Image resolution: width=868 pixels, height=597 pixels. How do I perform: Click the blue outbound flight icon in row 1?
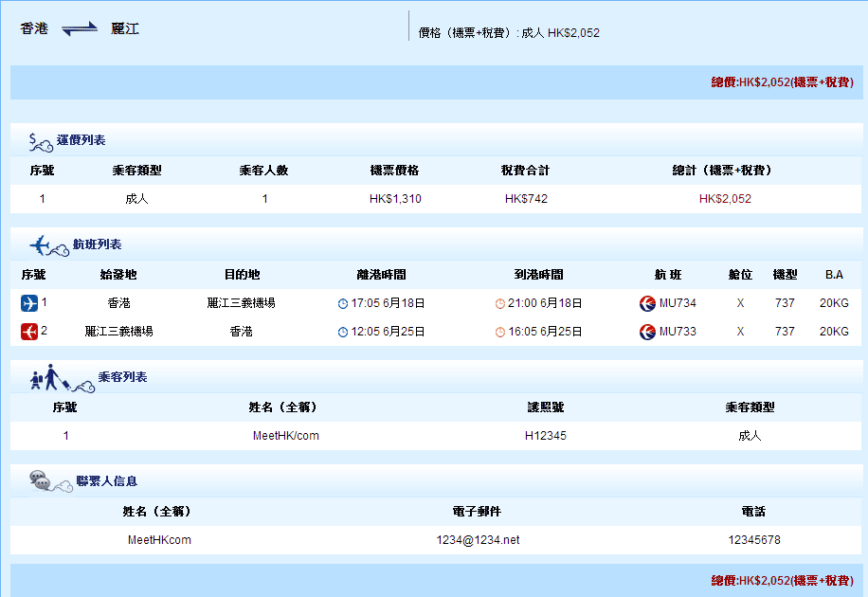click(x=29, y=303)
